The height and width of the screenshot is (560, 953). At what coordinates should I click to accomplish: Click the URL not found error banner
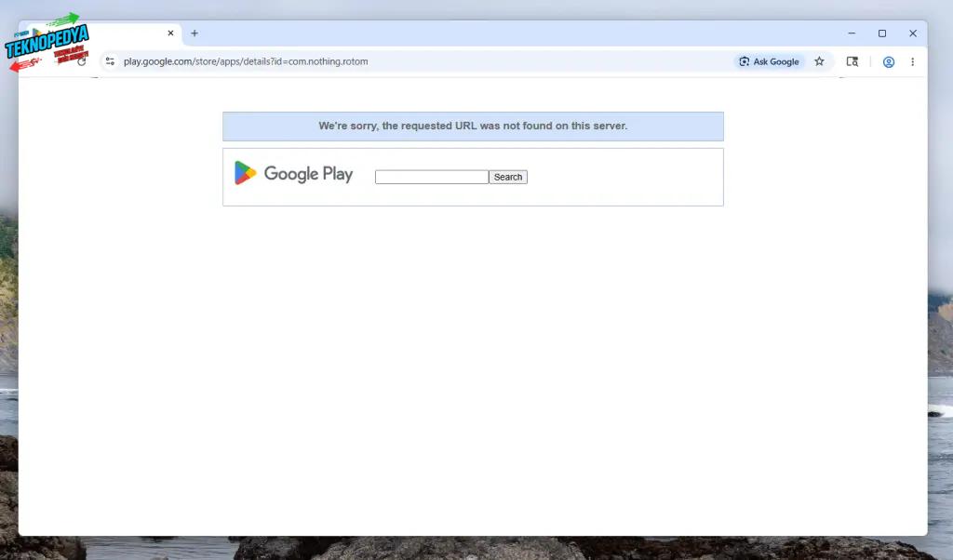[x=473, y=127]
